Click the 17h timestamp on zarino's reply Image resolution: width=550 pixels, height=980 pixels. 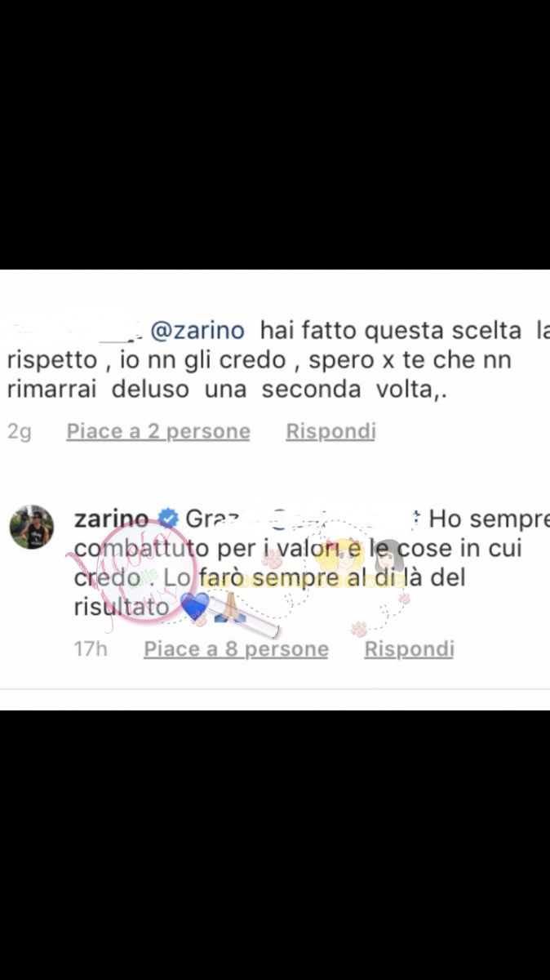[x=90, y=649]
